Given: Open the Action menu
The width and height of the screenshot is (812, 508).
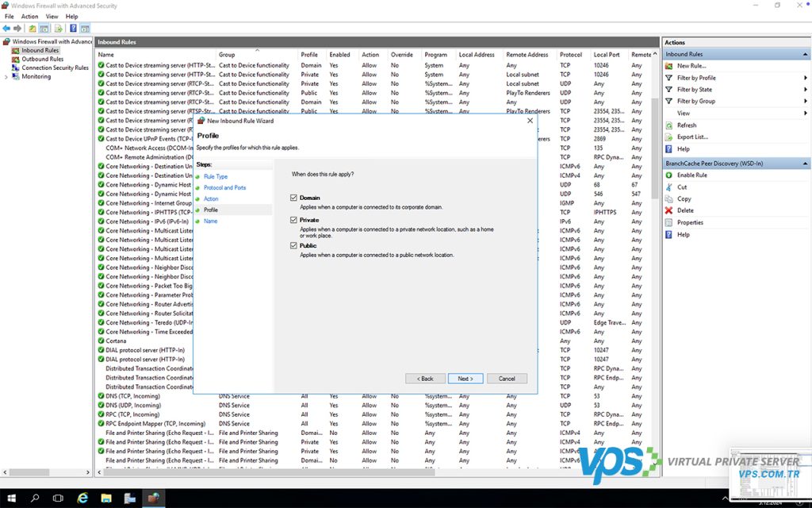Looking at the screenshot, I should 29,17.
